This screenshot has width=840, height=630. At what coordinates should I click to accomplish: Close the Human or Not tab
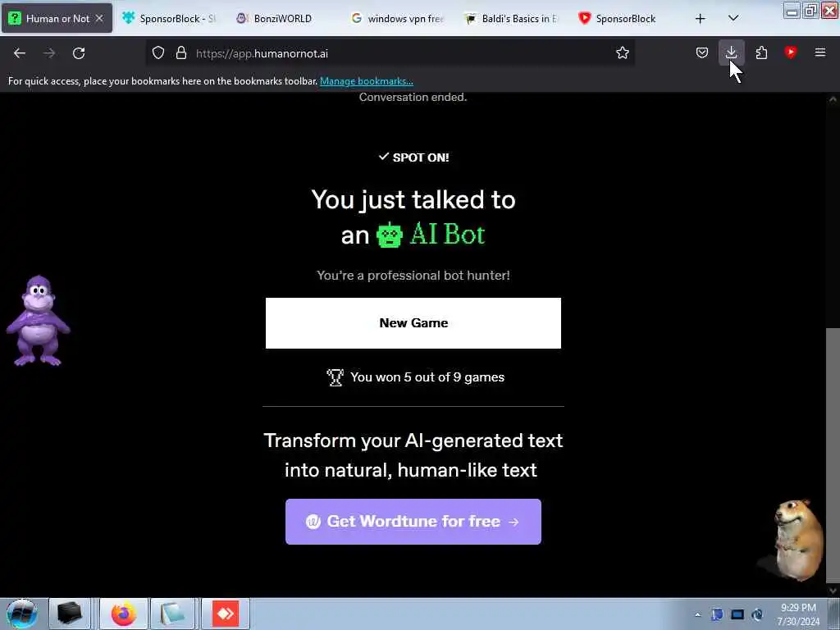[99, 18]
